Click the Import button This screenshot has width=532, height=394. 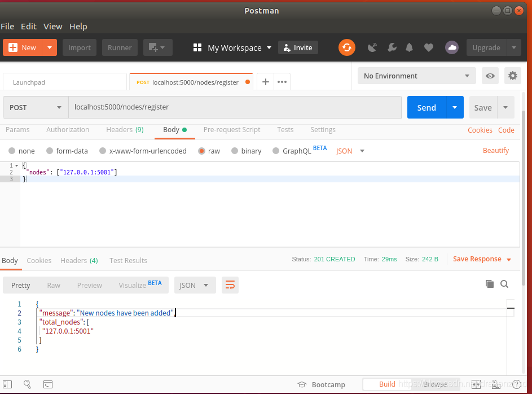[80, 47]
